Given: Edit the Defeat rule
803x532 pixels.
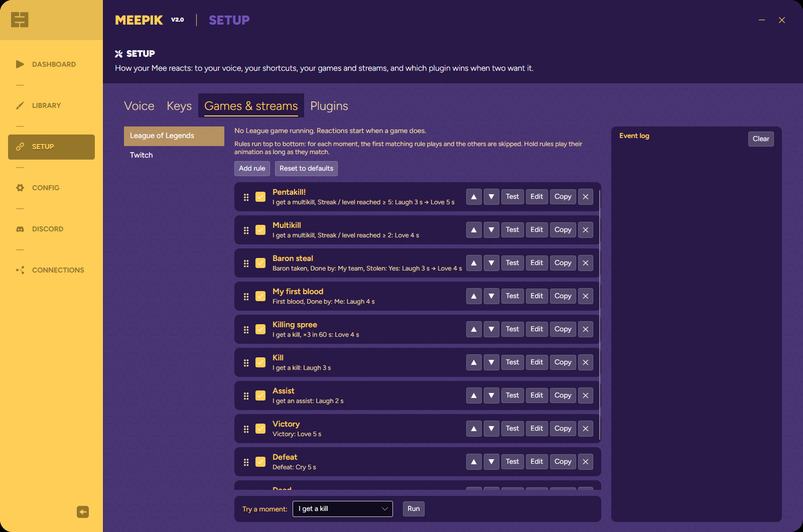Looking at the screenshot, I should [537, 462].
